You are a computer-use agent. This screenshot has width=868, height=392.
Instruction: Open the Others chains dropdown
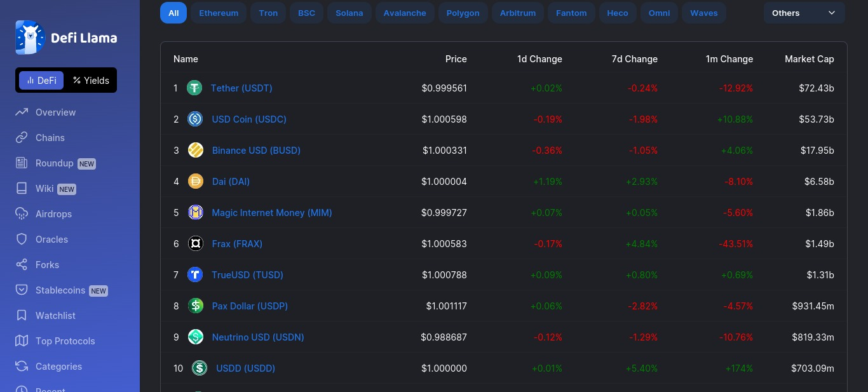(804, 13)
